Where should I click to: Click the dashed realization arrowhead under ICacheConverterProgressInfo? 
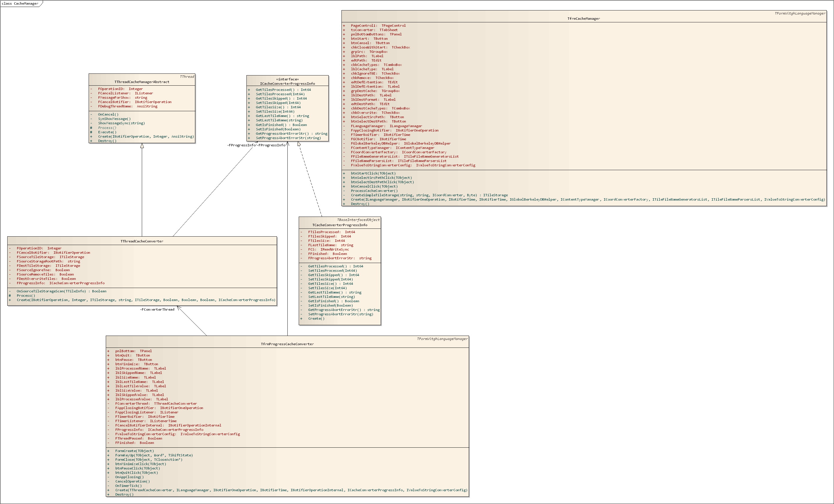click(x=299, y=144)
